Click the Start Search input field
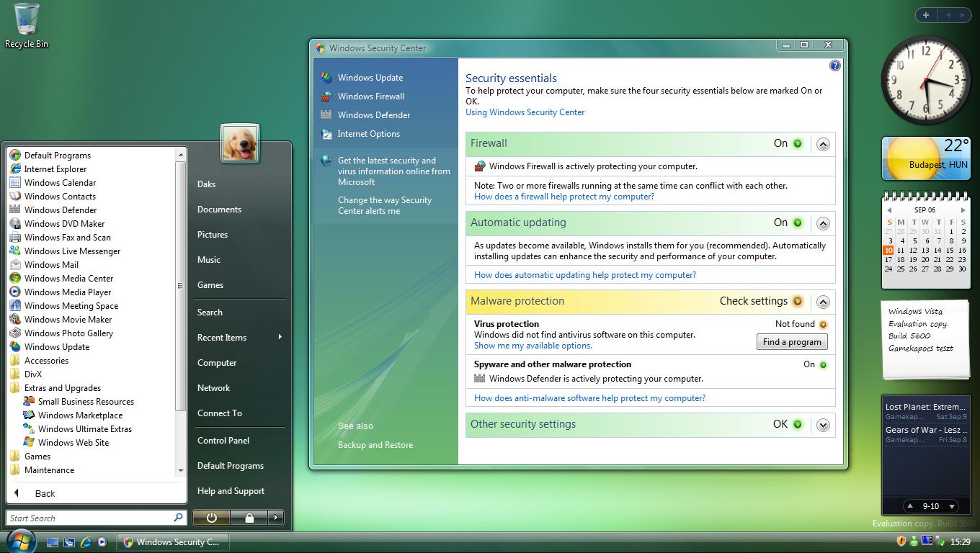The width and height of the screenshot is (980, 553). [x=90, y=518]
